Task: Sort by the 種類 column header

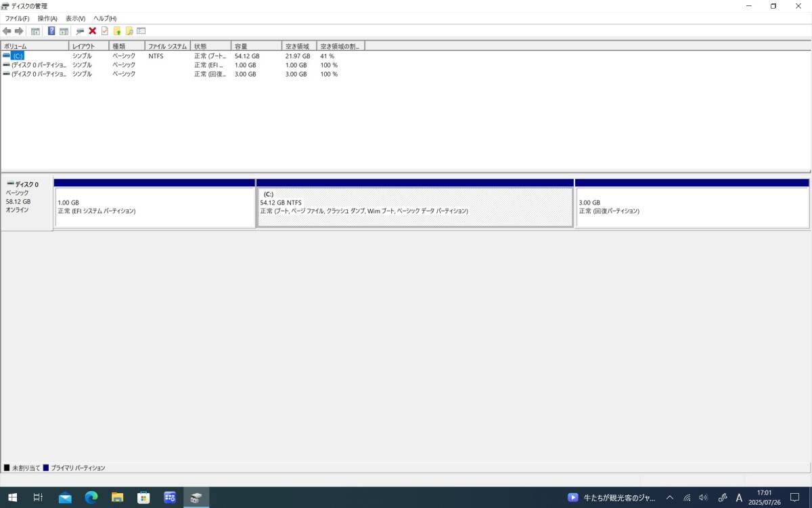Action: tap(127, 46)
